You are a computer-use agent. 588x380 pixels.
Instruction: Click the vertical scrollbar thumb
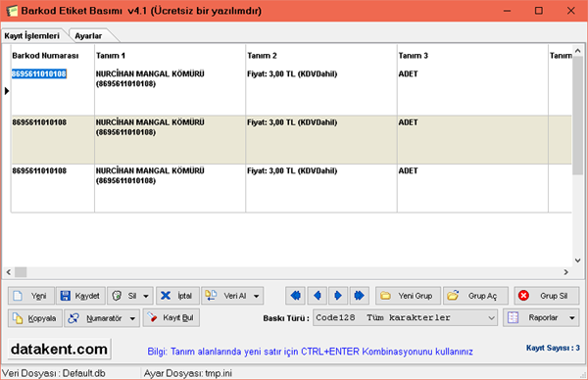tap(578, 116)
